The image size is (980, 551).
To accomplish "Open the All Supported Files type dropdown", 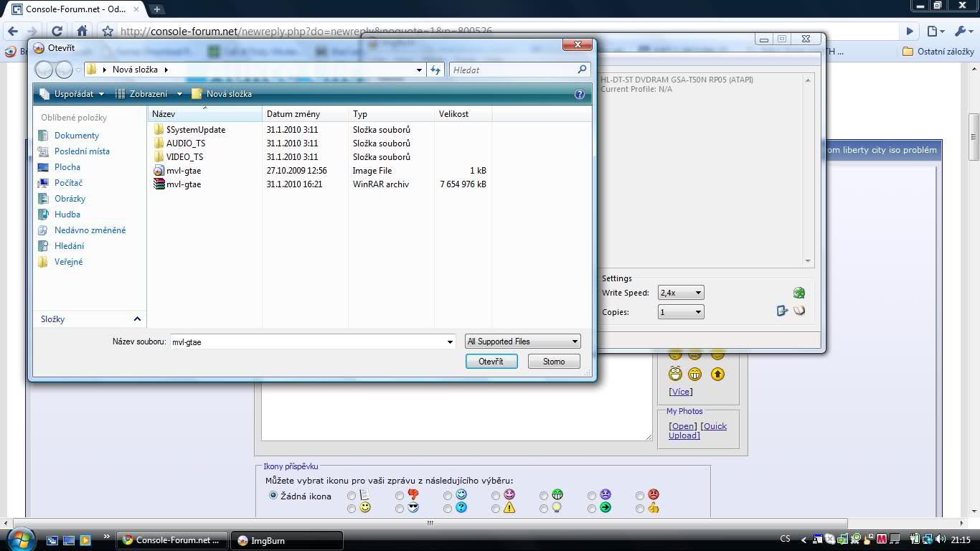I will 522,342.
